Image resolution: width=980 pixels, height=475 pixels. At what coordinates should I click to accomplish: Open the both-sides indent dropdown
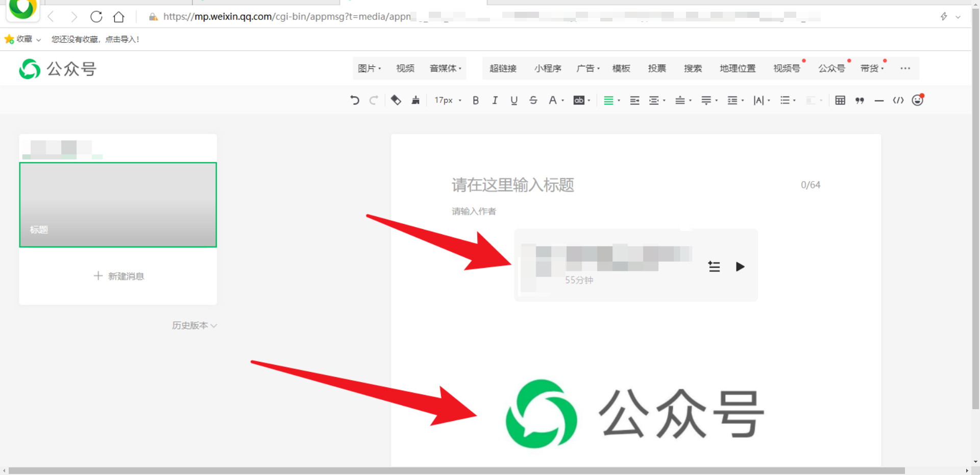(657, 101)
